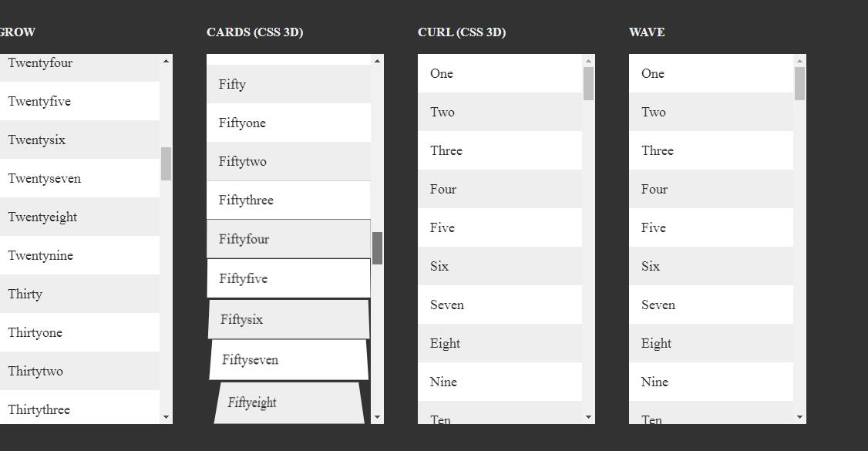This screenshot has height=451, width=868.
Task: Select Seven in the CURL list
Action: [x=500, y=305]
